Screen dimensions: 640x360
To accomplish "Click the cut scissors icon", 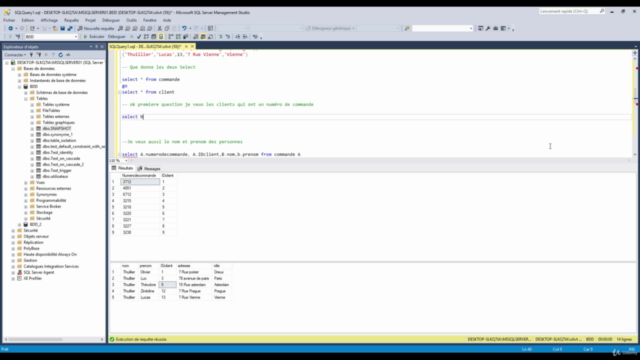I will click(160, 29).
